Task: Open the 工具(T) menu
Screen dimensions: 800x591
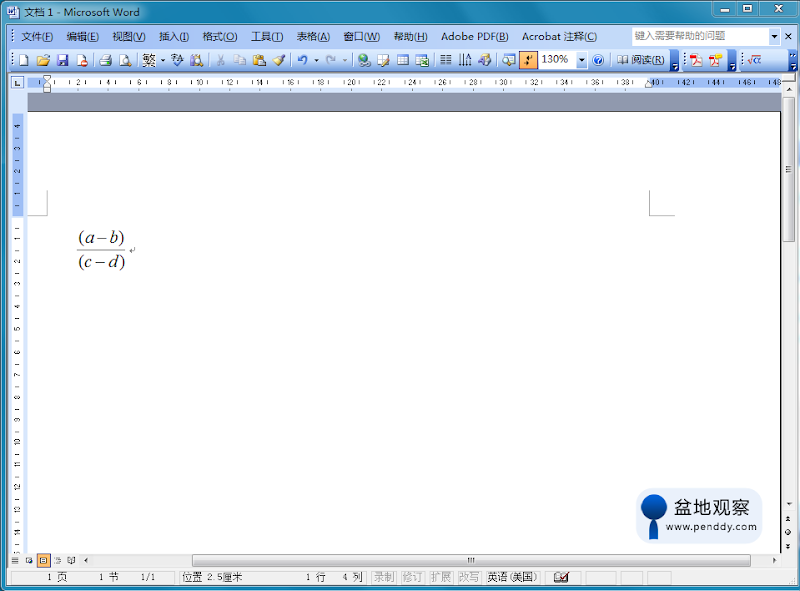Action: point(267,37)
